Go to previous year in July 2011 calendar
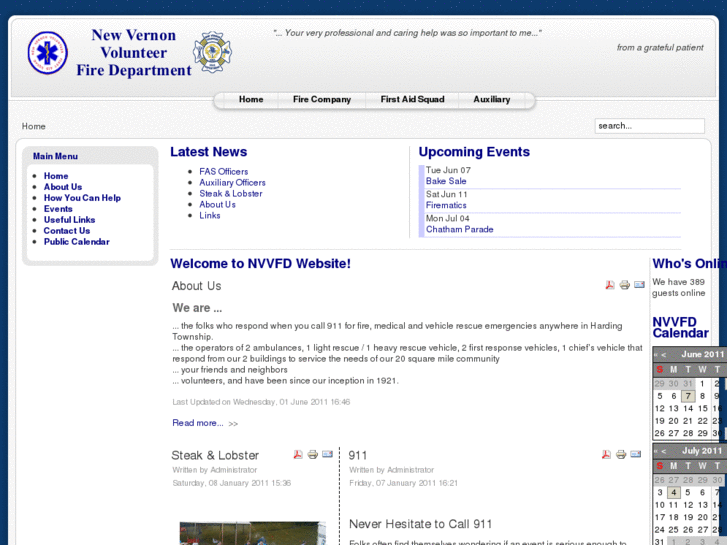This screenshot has width=727, height=545. 656,451
